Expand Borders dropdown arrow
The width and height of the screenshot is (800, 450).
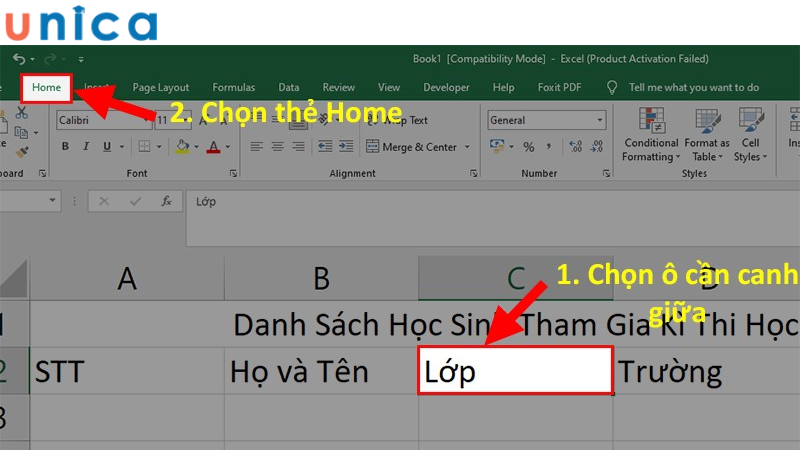(x=159, y=147)
